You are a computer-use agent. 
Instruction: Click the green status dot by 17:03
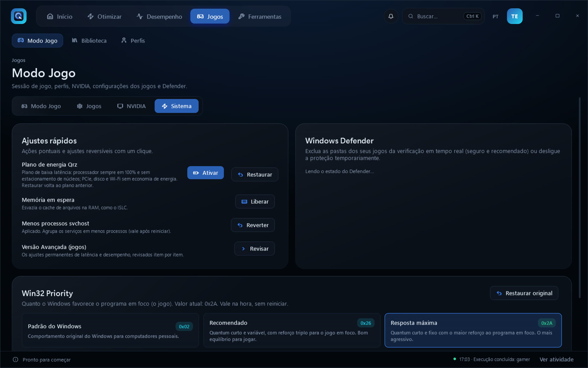[x=454, y=359]
